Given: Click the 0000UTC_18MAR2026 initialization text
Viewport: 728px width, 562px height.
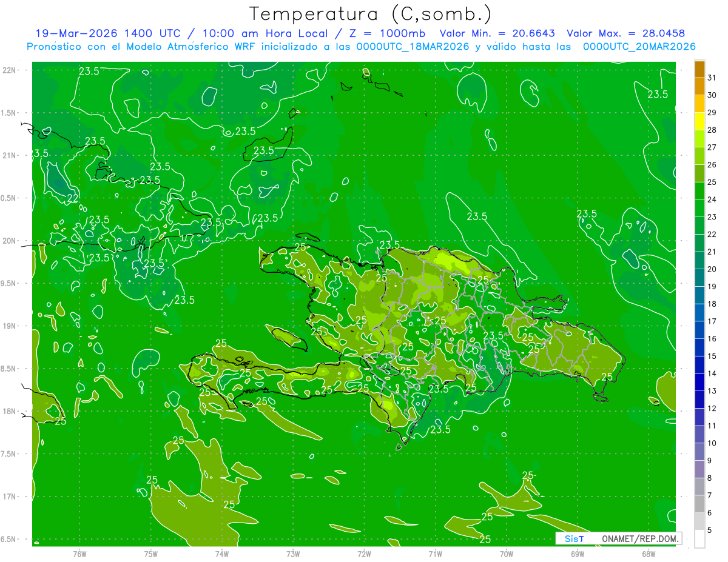Looking at the screenshot, I should pyautogui.click(x=413, y=47).
